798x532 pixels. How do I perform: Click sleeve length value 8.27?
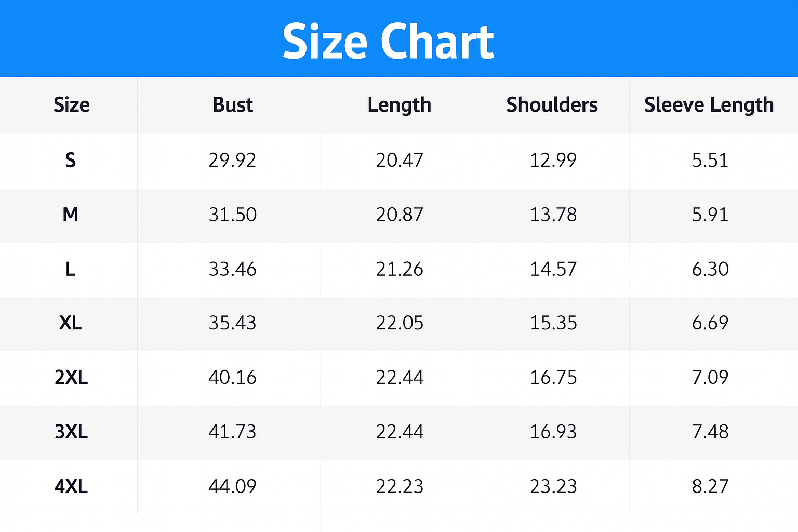tap(710, 486)
